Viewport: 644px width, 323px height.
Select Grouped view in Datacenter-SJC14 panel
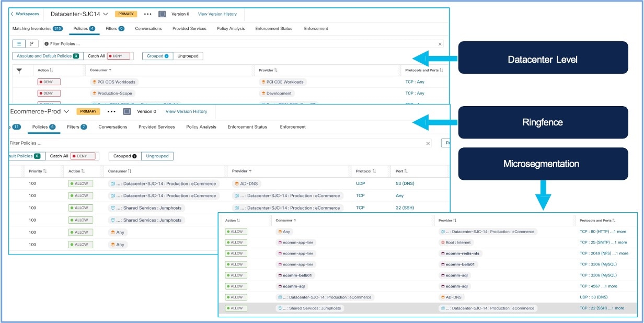click(x=157, y=56)
